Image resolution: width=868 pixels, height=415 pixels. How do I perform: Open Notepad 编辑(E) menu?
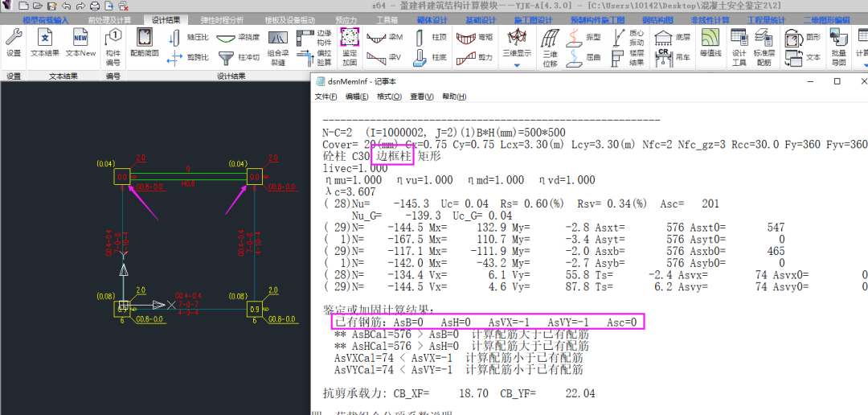coord(357,97)
